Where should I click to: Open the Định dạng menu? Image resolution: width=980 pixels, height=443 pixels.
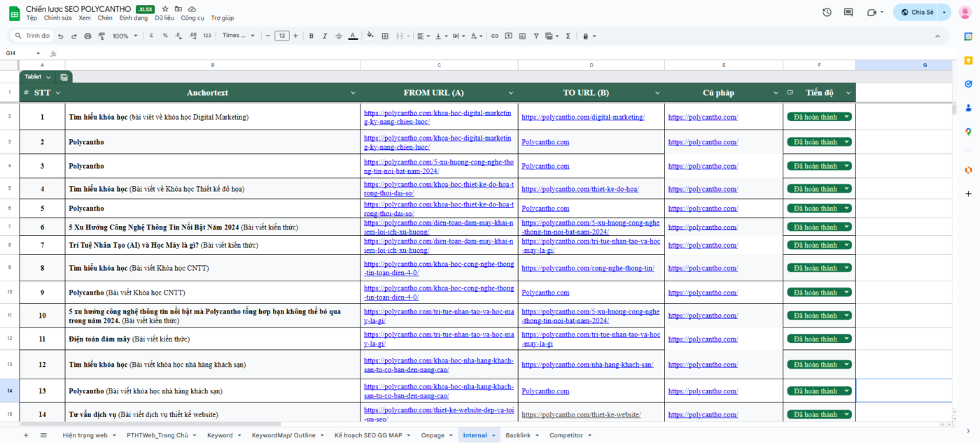[x=134, y=18]
